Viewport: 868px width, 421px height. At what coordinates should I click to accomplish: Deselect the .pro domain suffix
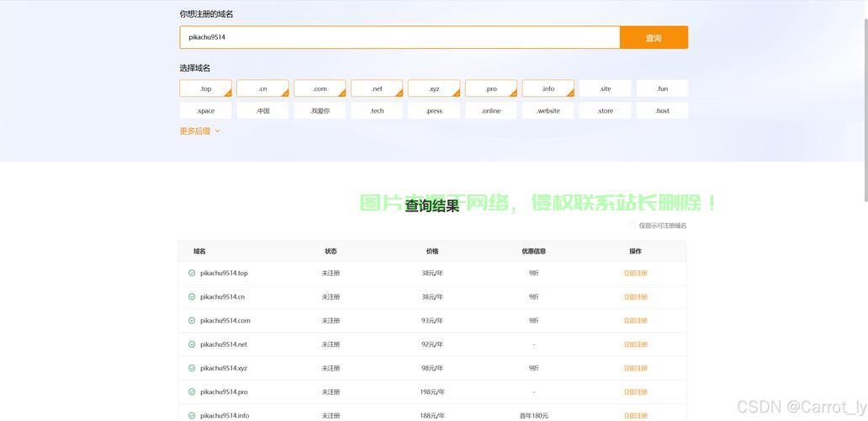pyautogui.click(x=491, y=88)
